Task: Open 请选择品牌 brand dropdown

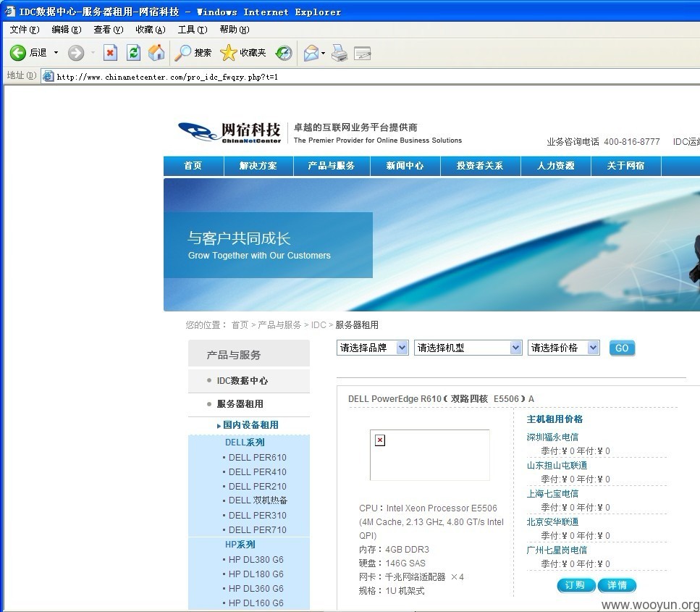Action: (x=372, y=348)
